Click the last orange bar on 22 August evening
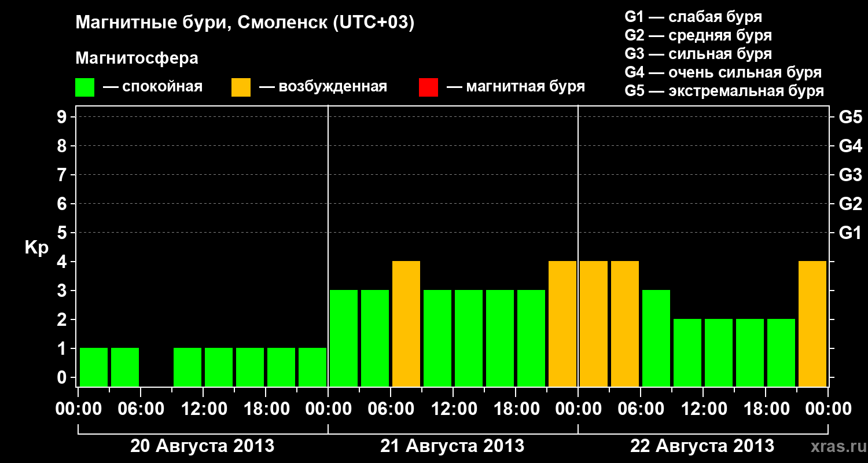This screenshot has width=868, height=463. (x=812, y=324)
